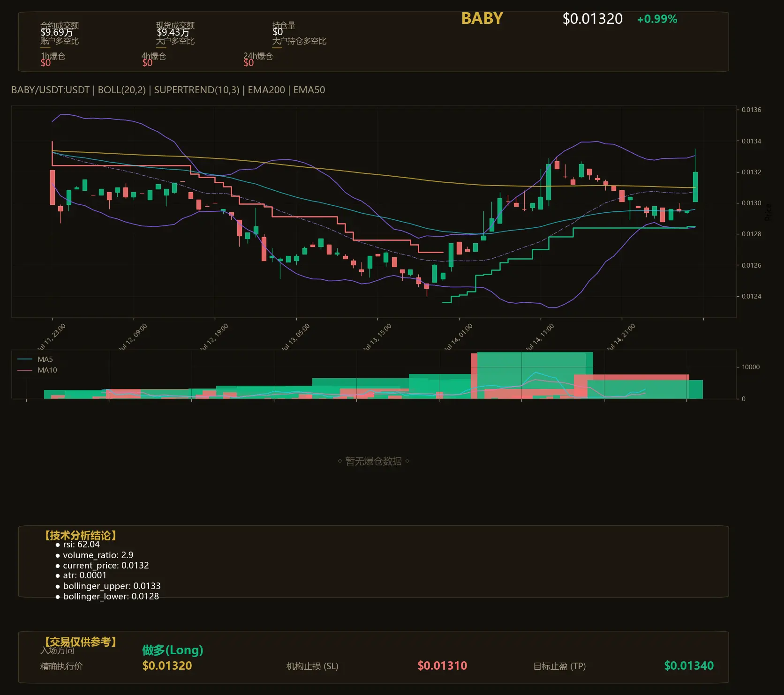Click the $0.01320 execution price value
This screenshot has width=784, height=695.
[167, 666]
